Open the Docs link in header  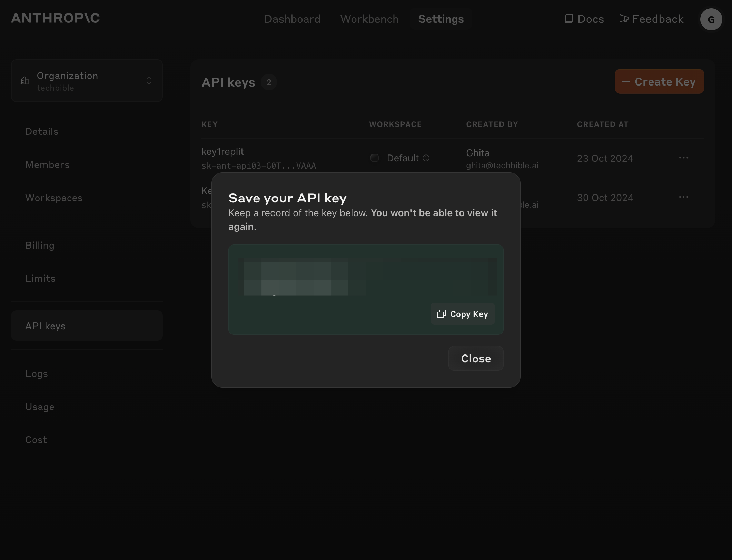(x=584, y=19)
